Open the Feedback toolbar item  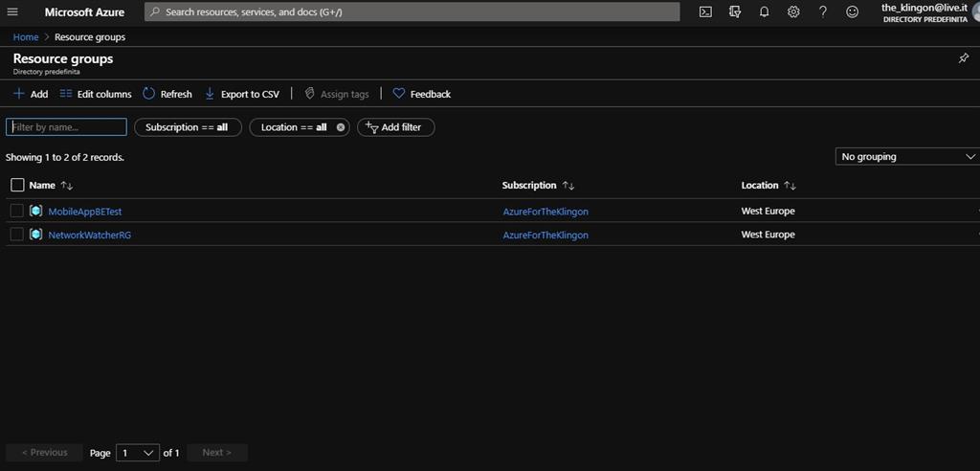tap(422, 94)
